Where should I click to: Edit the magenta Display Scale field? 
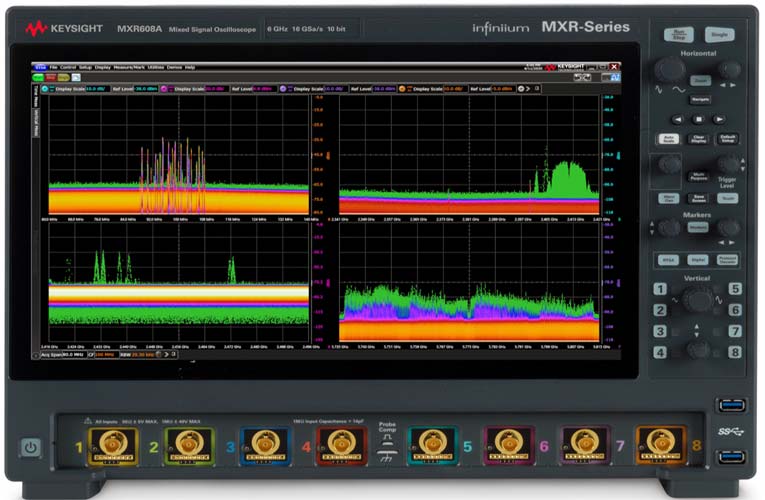tap(217, 89)
